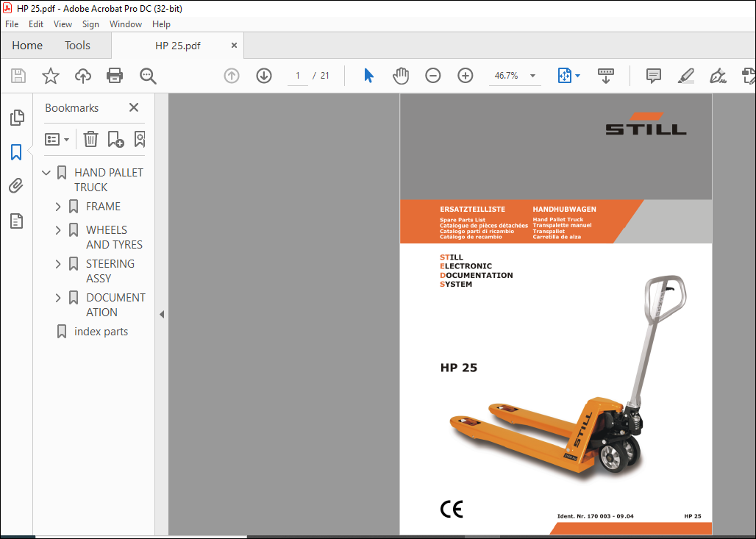Jump to STEERING ASSY bookmark
This screenshot has height=539, width=756.
(x=110, y=271)
